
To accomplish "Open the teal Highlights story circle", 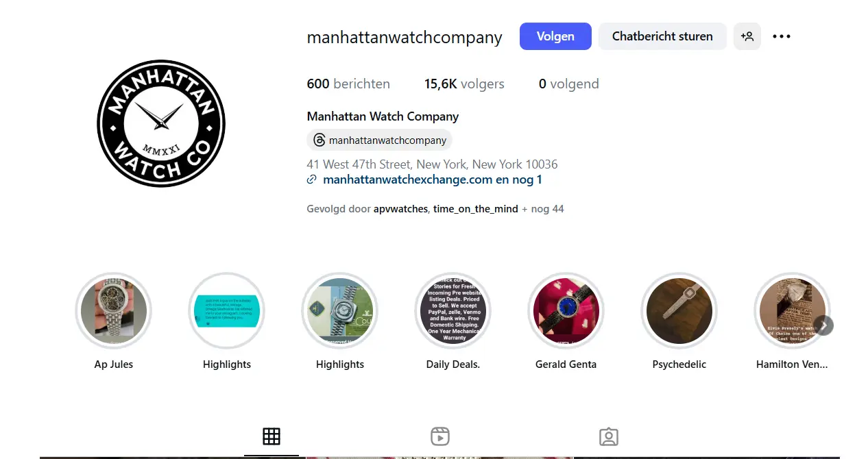I will coord(227,311).
